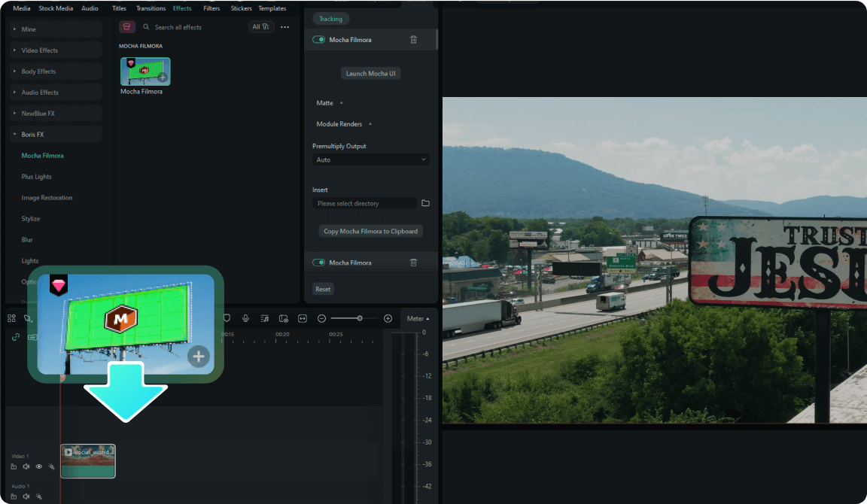Click zoom-to-fit timeline icon
The height and width of the screenshot is (504, 867).
pyautogui.click(x=303, y=318)
